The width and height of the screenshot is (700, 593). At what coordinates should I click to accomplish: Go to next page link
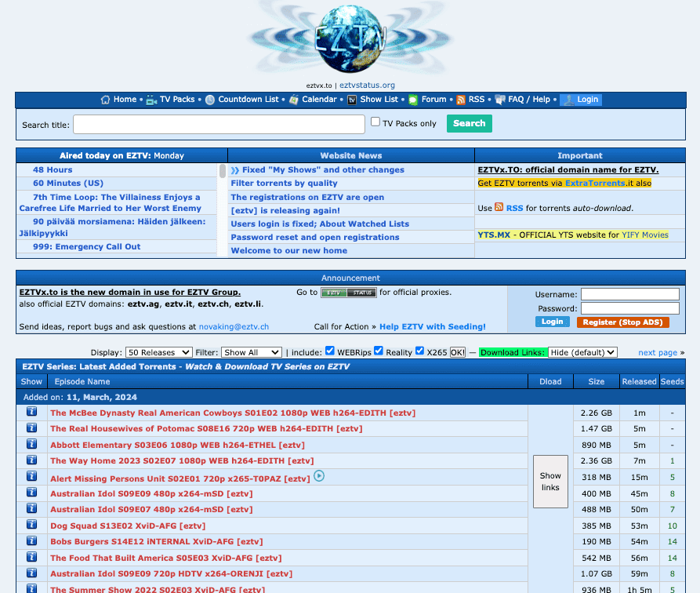(658, 352)
